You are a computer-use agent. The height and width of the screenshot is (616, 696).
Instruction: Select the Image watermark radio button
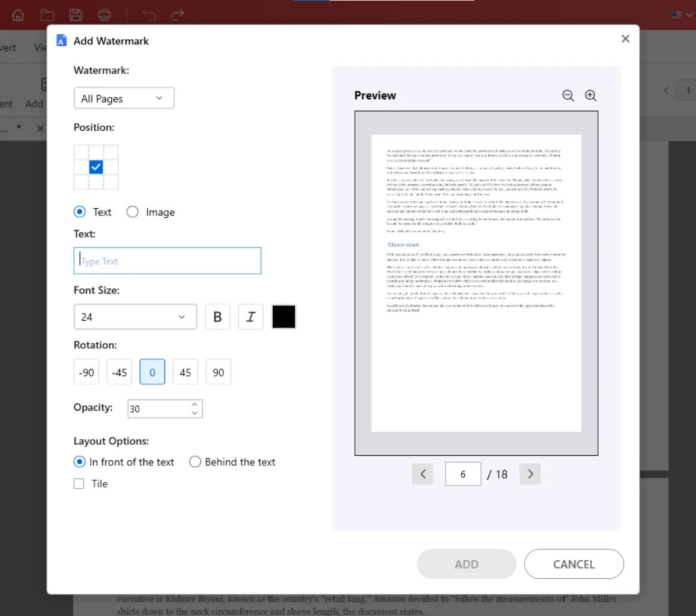(x=132, y=211)
